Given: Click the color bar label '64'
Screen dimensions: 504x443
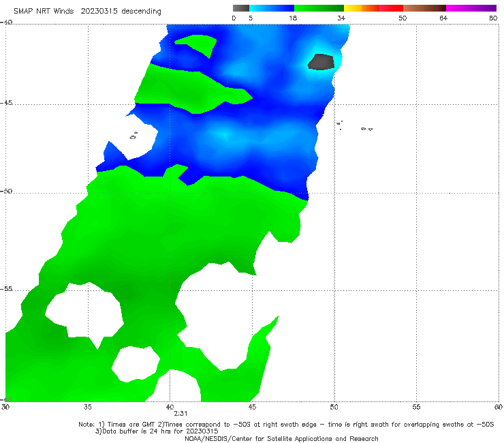Looking at the screenshot, I should (443, 18).
